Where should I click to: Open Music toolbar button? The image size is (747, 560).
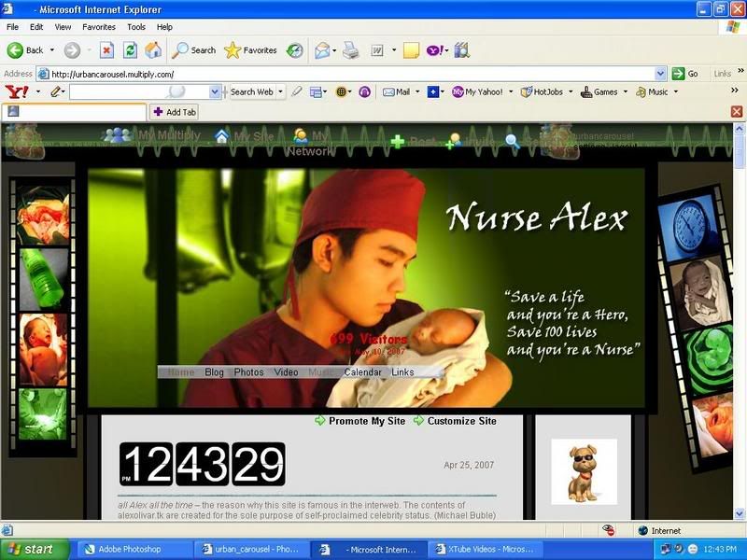(652, 91)
